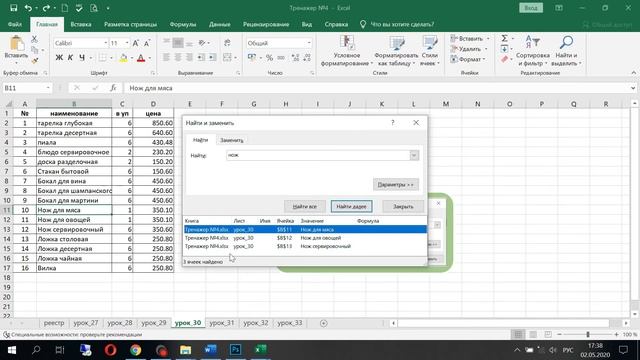Select result row Нож для овощей
Screen dimensions: 640x360
305,238
